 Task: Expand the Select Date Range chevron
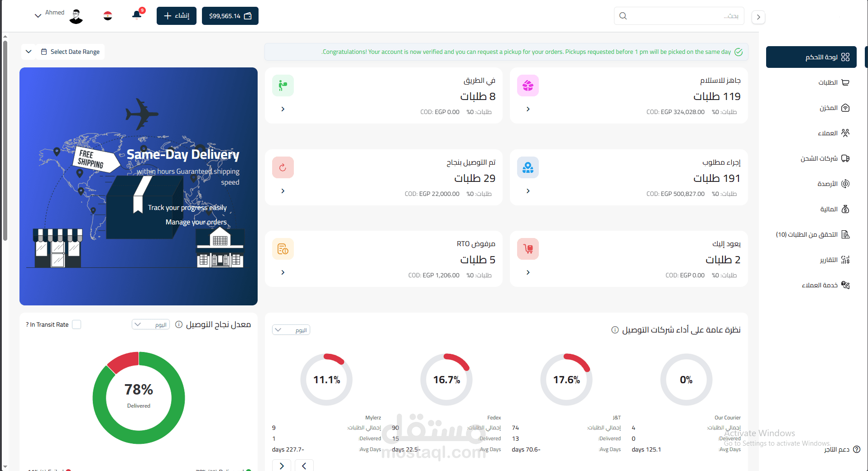coord(29,52)
